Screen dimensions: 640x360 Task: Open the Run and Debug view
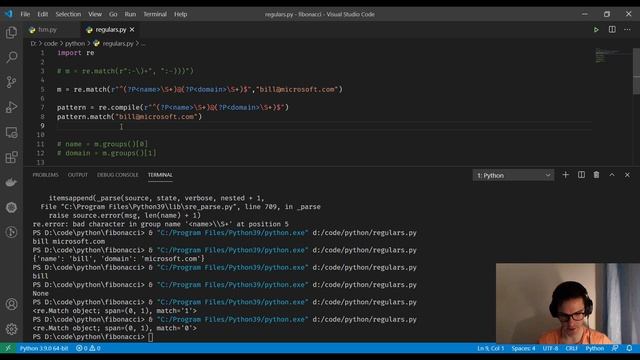tap(11, 107)
